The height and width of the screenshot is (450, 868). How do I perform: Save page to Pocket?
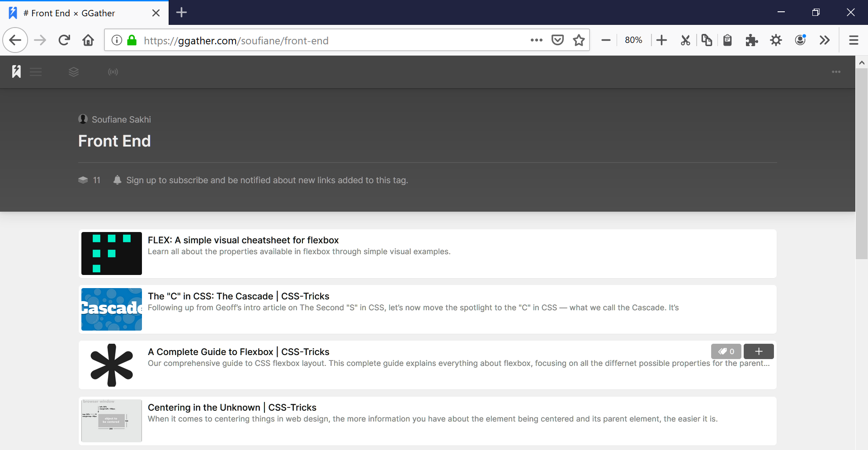click(558, 40)
